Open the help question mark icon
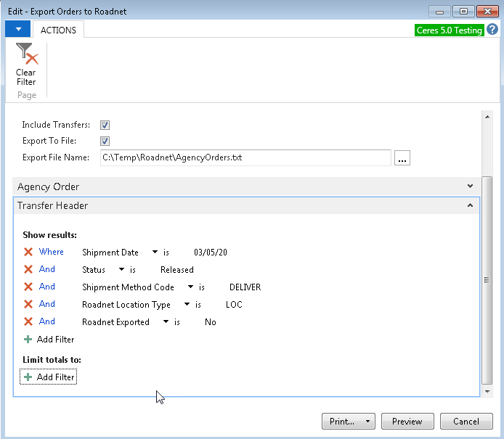This screenshot has width=504, height=439. 492,30
